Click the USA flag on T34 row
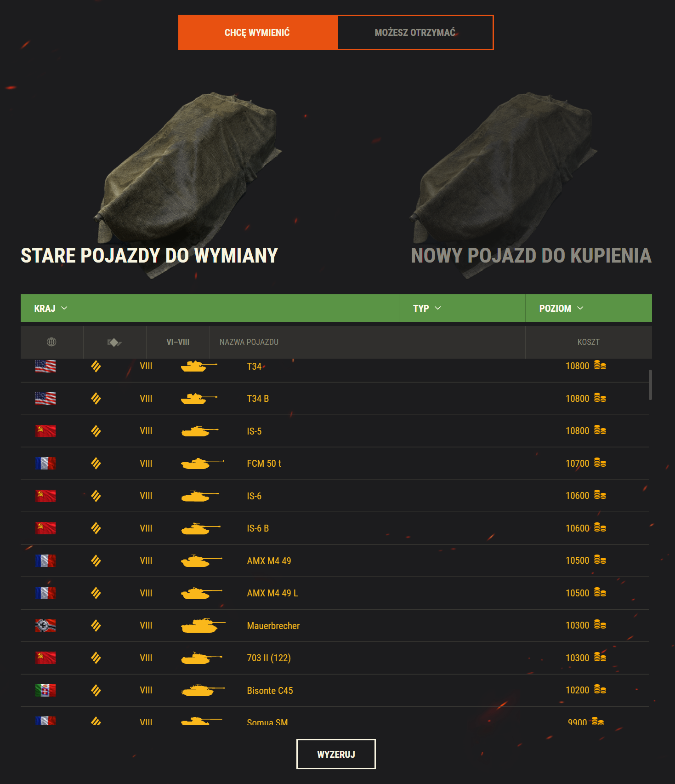The height and width of the screenshot is (784, 675). pyautogui.click(x=45, y=366)
